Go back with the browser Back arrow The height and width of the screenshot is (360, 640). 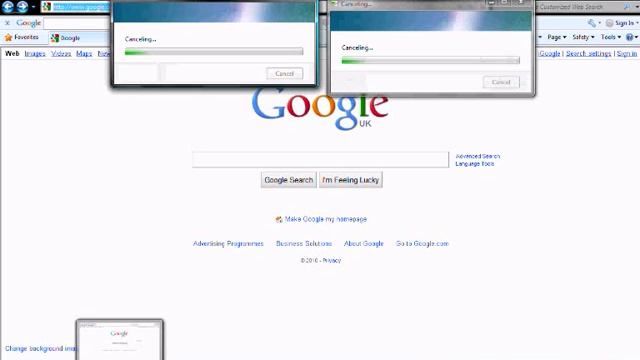click(8, 7)
